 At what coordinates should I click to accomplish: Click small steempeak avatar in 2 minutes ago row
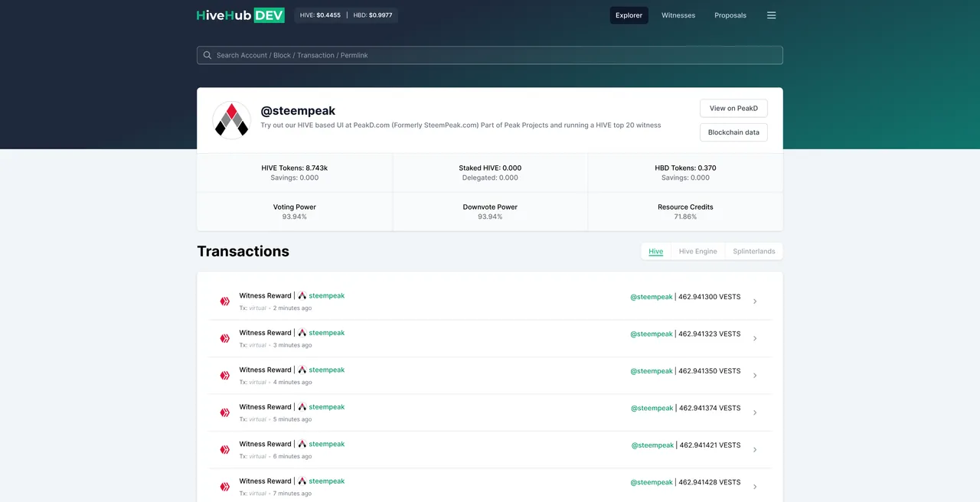[302, 295]
